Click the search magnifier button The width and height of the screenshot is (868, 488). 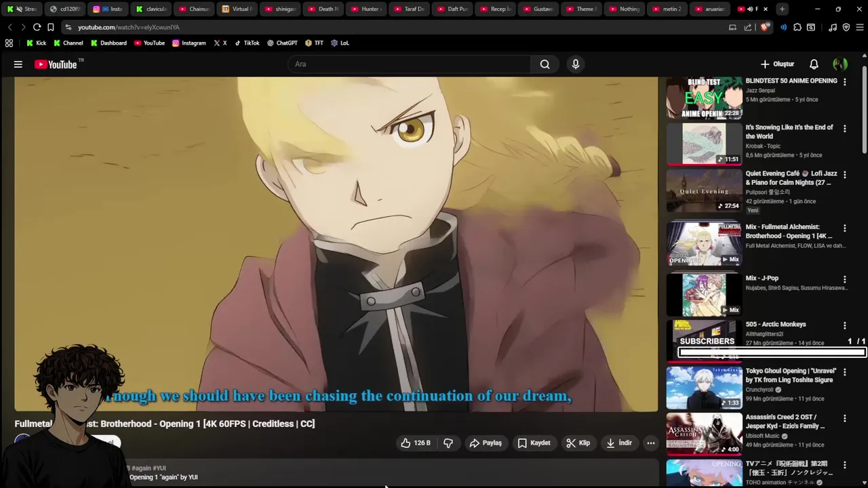(545, 64)
